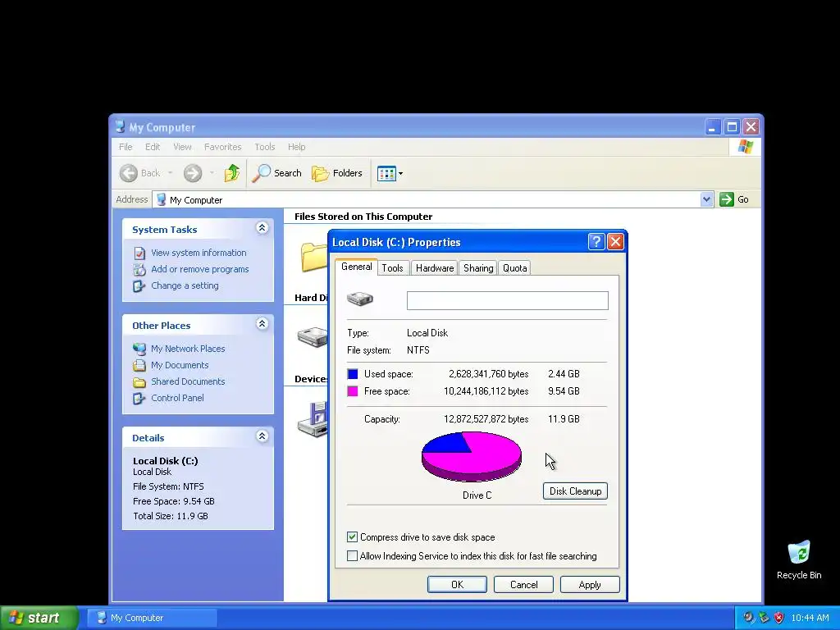Switch to the Sharing tab
The width and height of the screenshot is (840, 630).
[478, 268]
